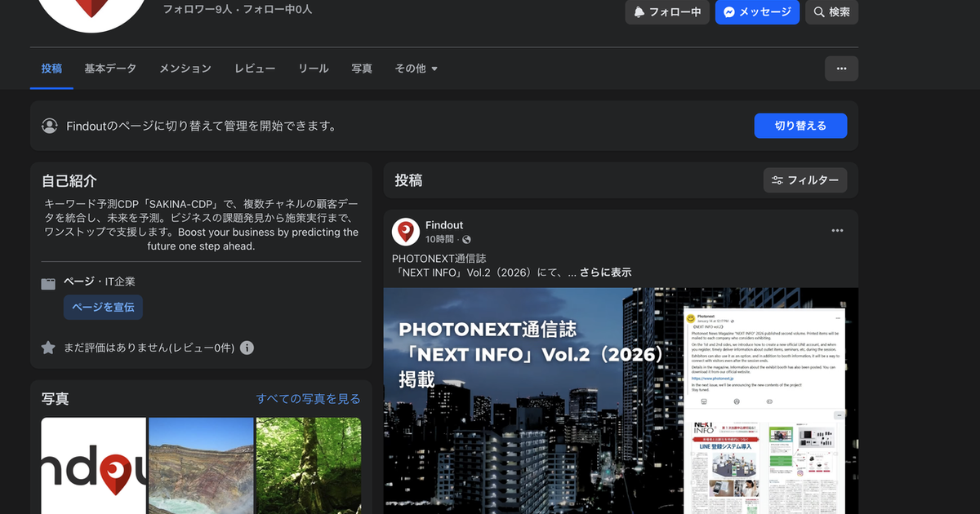Click the 切り替える switch button
Screen dimensions: 980x514
click(x=800, y=126)
